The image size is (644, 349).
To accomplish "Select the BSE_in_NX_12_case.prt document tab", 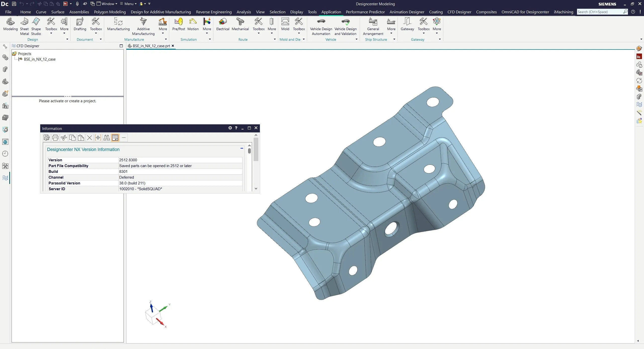I will (x=151, y=46).
